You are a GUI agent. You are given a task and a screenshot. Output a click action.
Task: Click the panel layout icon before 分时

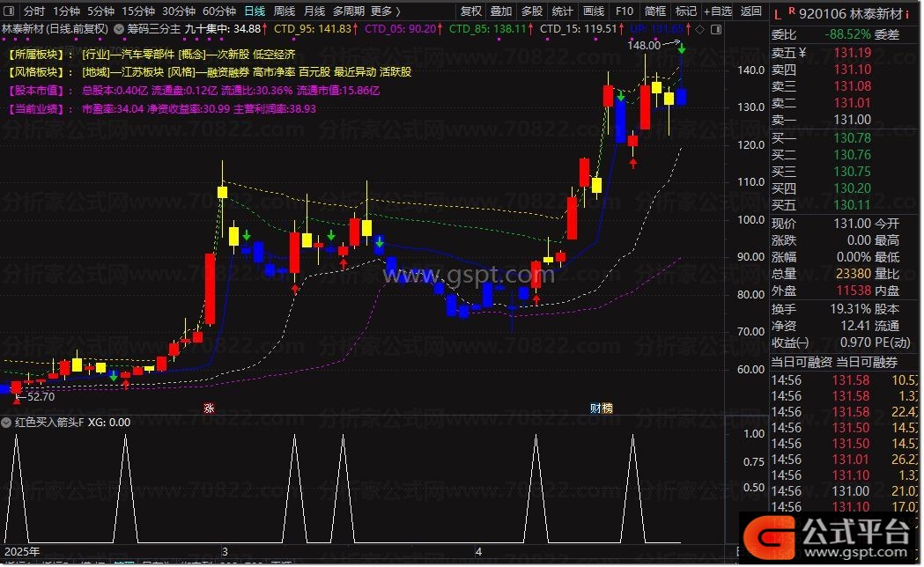(10, 11)
